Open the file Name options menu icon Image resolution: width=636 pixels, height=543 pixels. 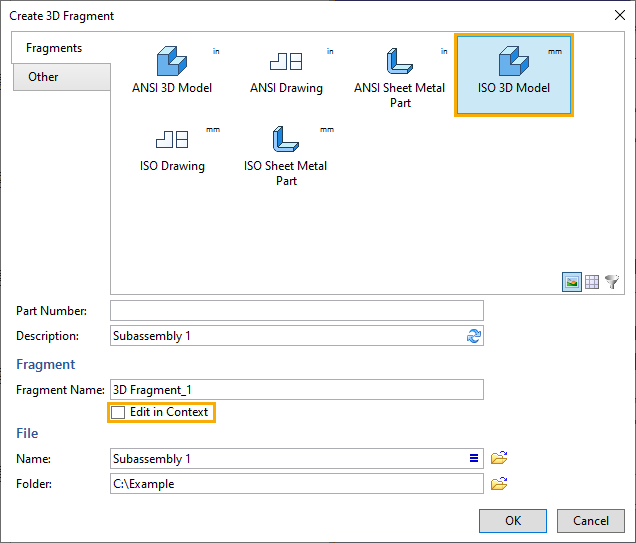pos(474,458)
